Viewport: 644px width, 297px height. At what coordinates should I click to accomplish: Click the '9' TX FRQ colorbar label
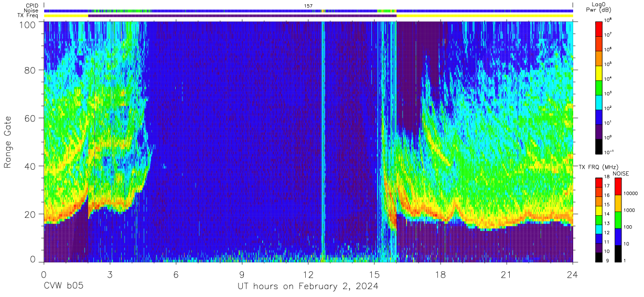(606, 261)
